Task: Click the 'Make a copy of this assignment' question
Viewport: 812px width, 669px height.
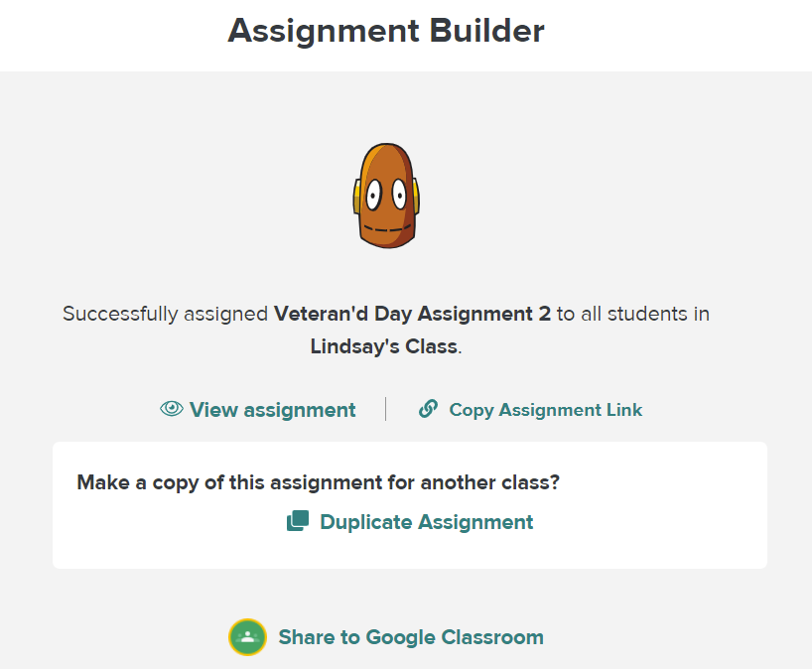Action: (318, 482)
